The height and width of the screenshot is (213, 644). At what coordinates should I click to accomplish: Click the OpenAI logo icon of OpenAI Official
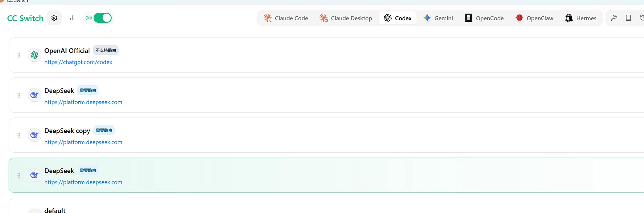point(35,55)
